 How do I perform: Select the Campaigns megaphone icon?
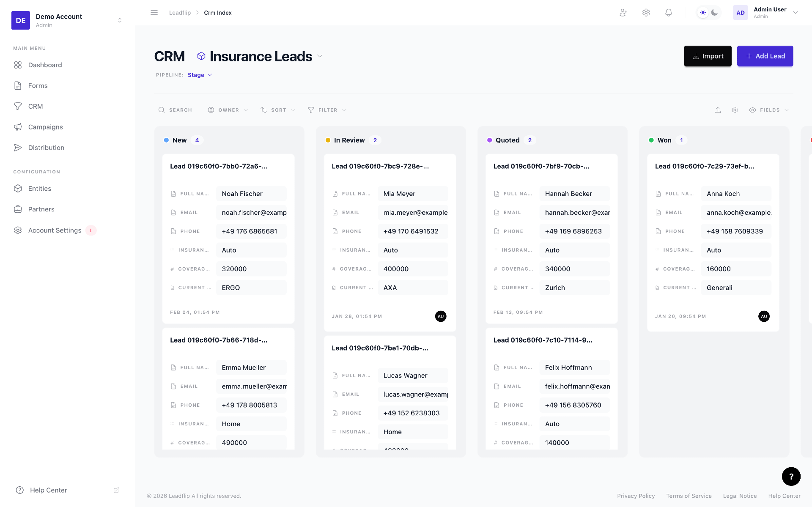[18, 127]
